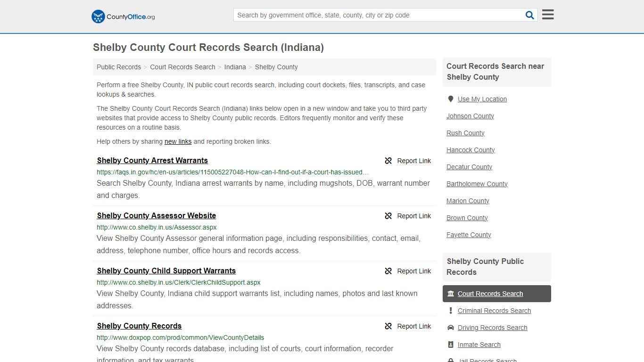Click Report Link text for Arrest Warrants

(414, 161)
